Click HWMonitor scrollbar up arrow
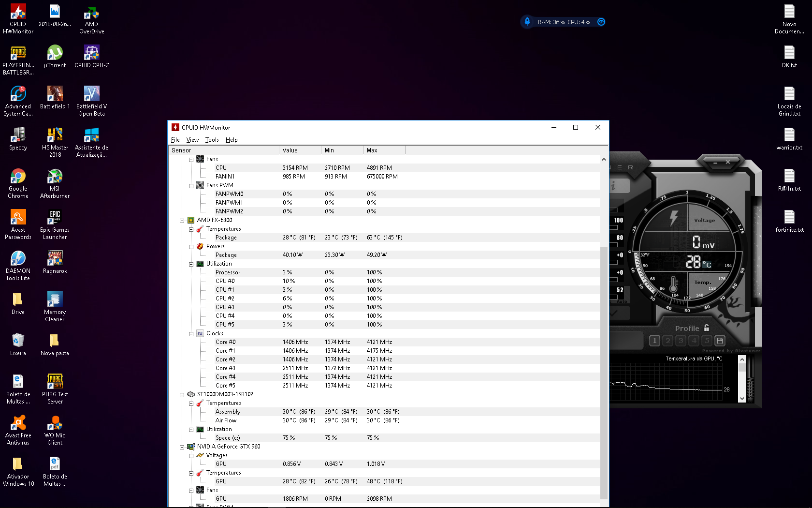This screenshot has width=812, height=508. [x=604, y=159]
